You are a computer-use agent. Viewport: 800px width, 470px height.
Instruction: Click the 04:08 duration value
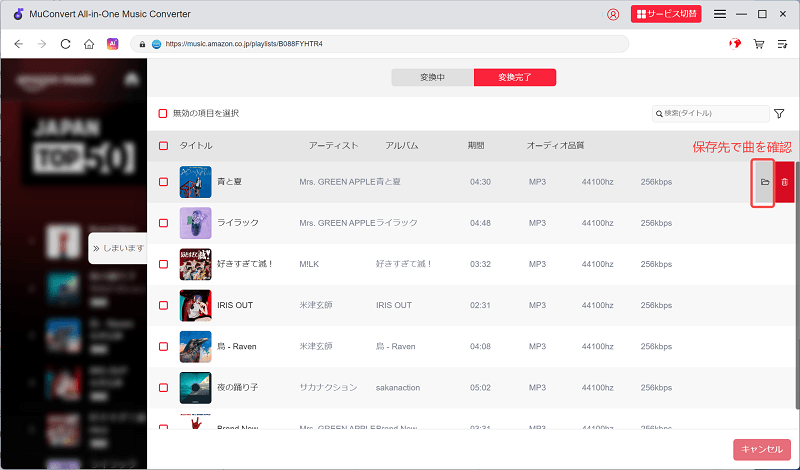point(480,347)
